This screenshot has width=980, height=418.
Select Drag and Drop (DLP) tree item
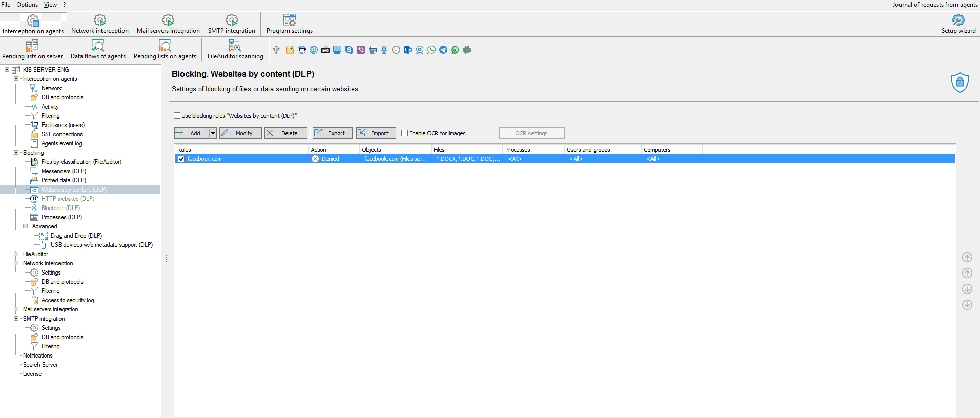[x=76, y=236]
